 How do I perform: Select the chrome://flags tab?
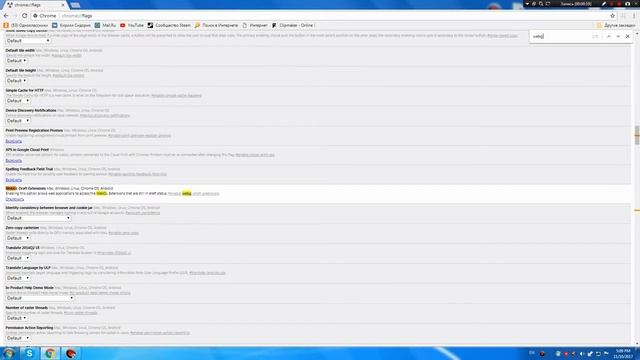coord(35,5)
